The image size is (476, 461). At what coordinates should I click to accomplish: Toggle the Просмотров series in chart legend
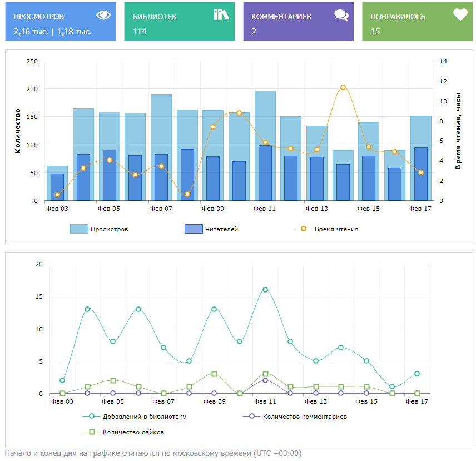pyautogui.click(x=109, y=229)
